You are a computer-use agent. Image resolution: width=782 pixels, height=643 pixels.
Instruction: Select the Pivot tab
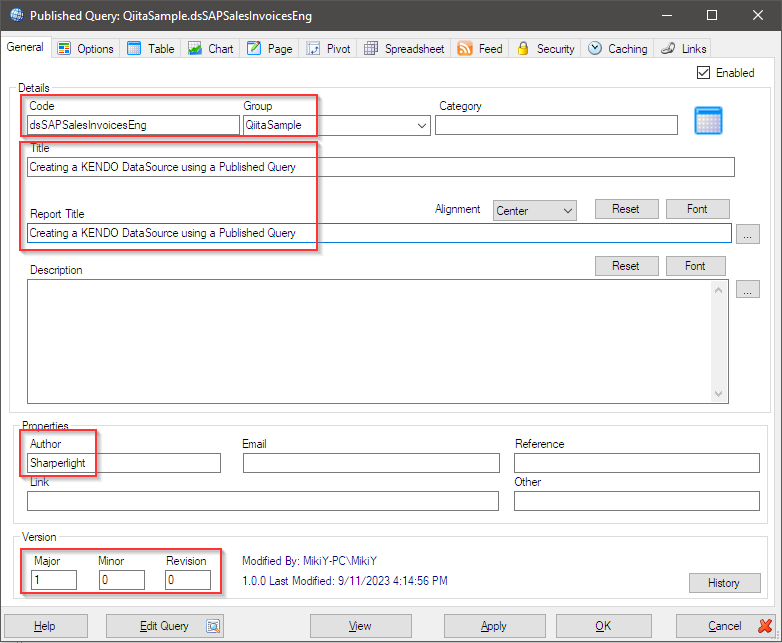coord(328,48)
